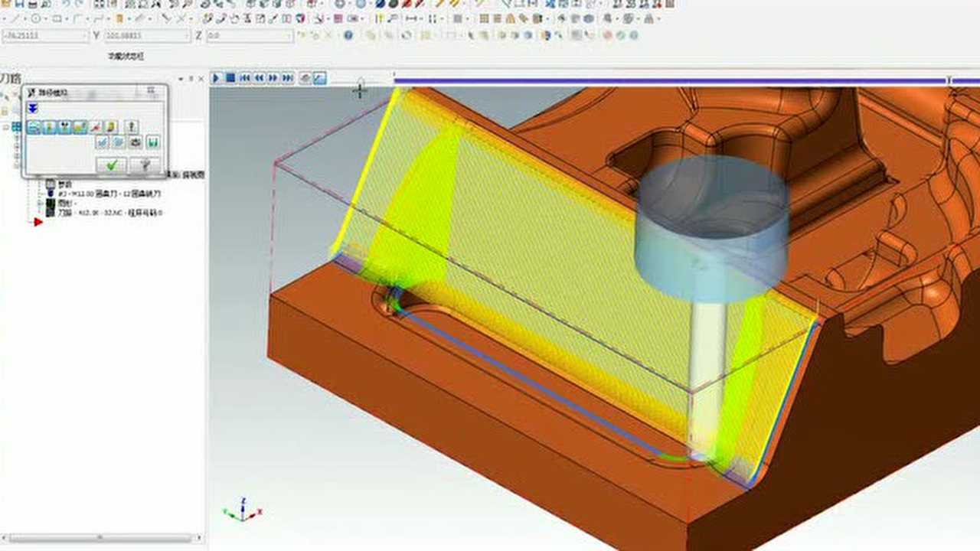Rewind the toolpath simulation to the start
980x551 pixels.
tap(245, 78)
